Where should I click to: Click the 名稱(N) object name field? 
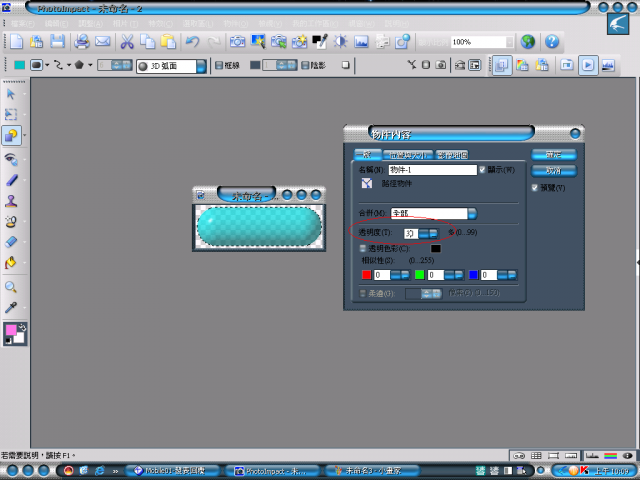pyautogui.click(x=433, y=170)
